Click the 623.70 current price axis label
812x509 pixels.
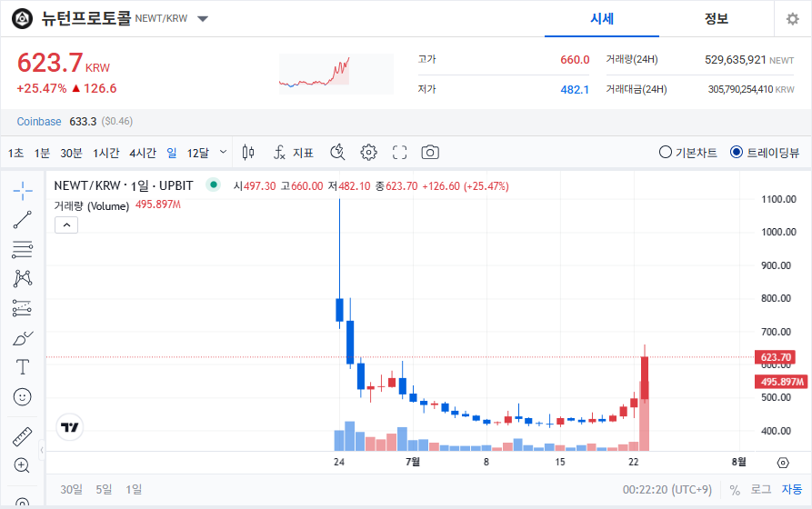tap(776, 357)
